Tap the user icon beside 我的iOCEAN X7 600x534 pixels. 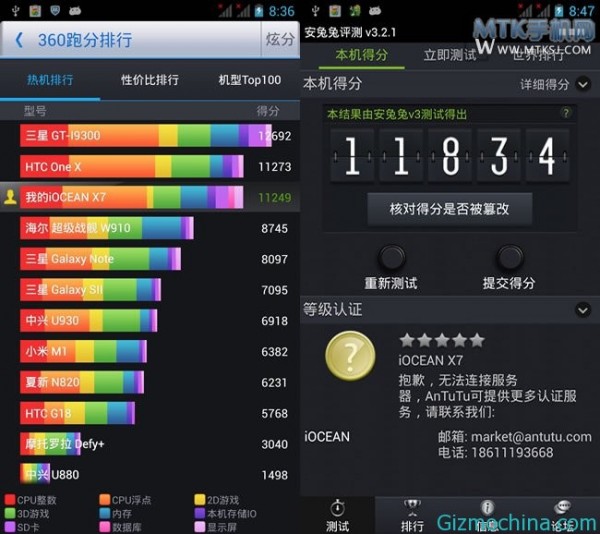point(10,197)
